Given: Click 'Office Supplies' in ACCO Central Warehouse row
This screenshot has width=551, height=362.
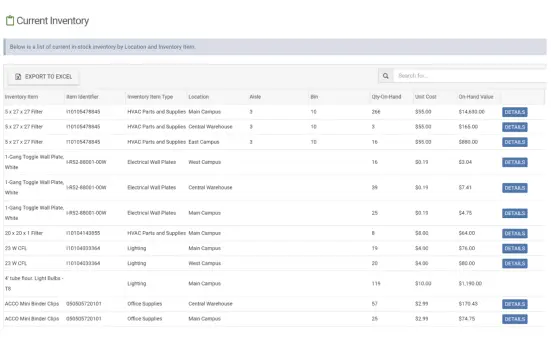Looking at the screenshot, I should coord(144,304).
